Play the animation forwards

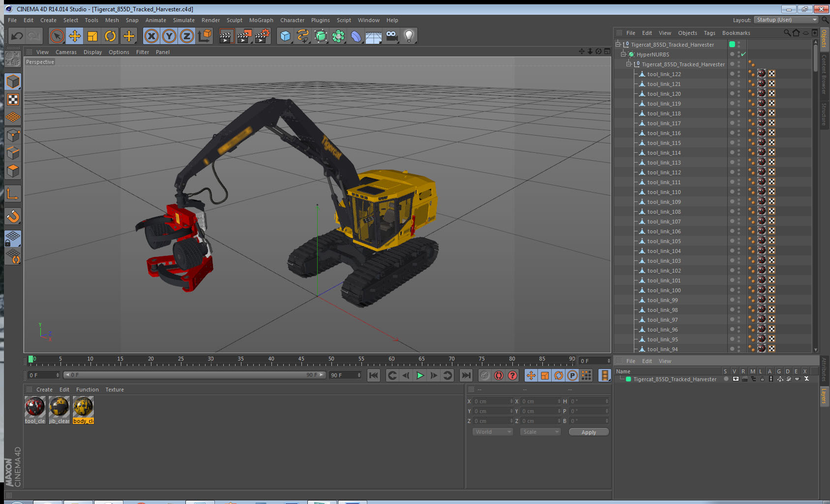420,375
